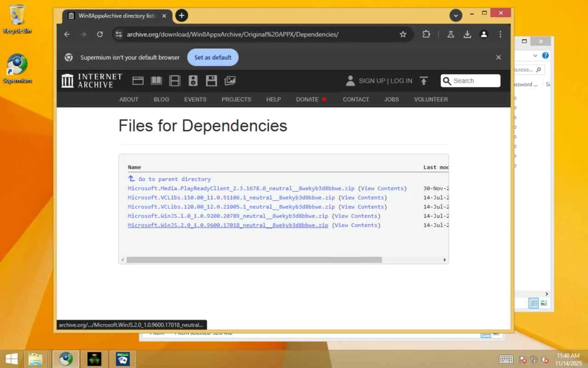Open the browser profile icon
This screenshot has height=368, width=588.
point(484,34)
